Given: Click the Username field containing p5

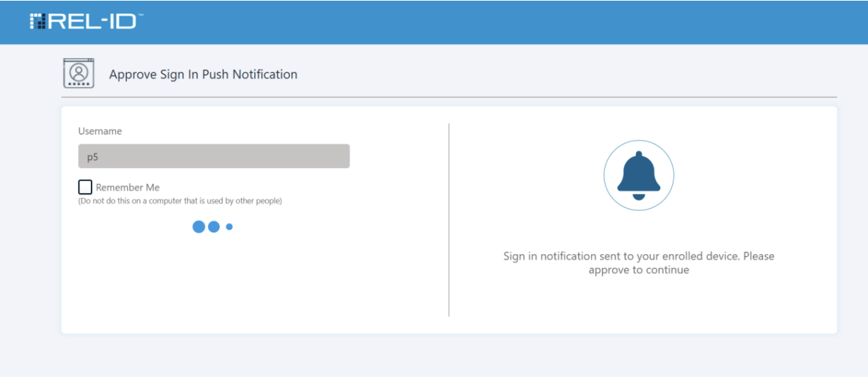Looking at the screenshot, I should point(213,156).
